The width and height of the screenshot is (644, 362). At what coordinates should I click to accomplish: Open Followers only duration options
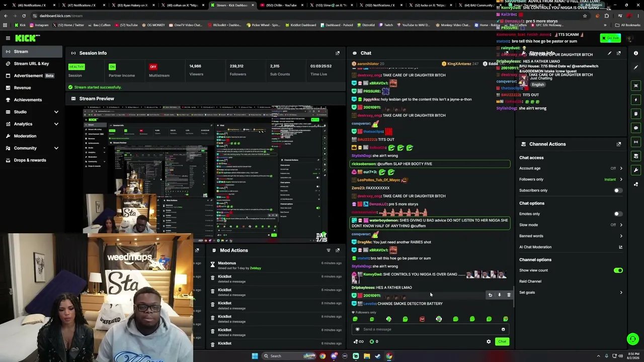click(571, 179)
